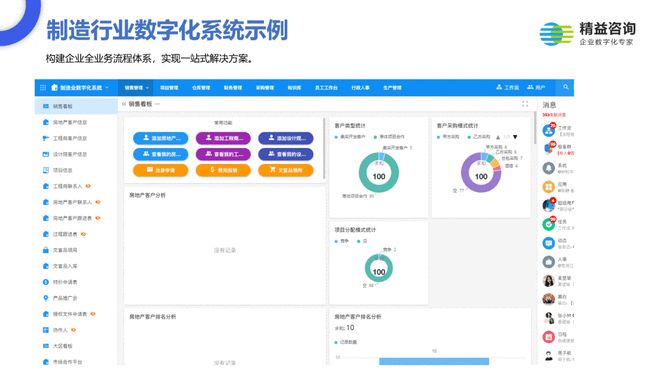Toggle eye icon beside 房地产客户跟进表
Image resolution: width=660 pixels, height=372 pixels.
tap(98, 218)
